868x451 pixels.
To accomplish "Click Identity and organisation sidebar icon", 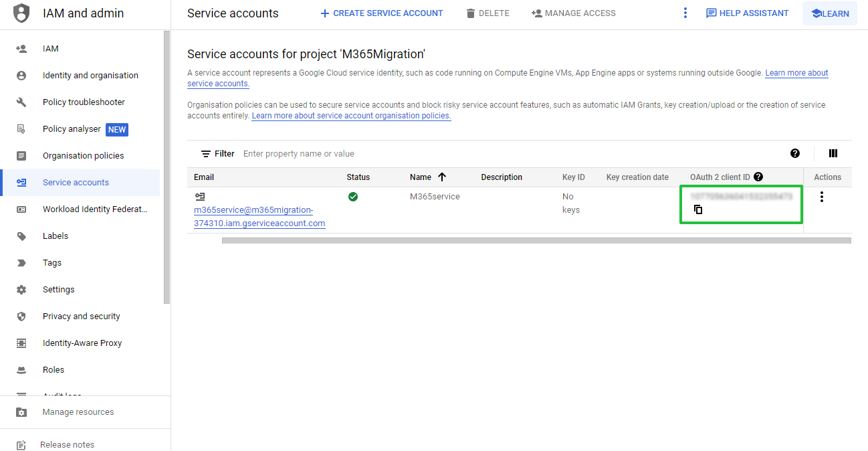I will point(21,76).
